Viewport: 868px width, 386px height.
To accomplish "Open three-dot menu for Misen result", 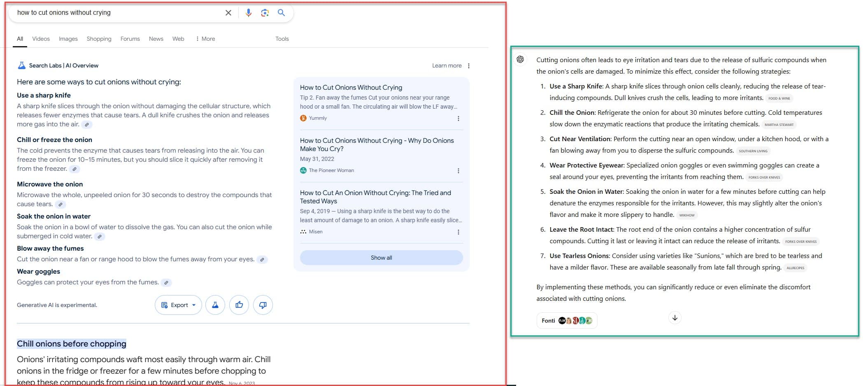I will [x=458, y=232].
